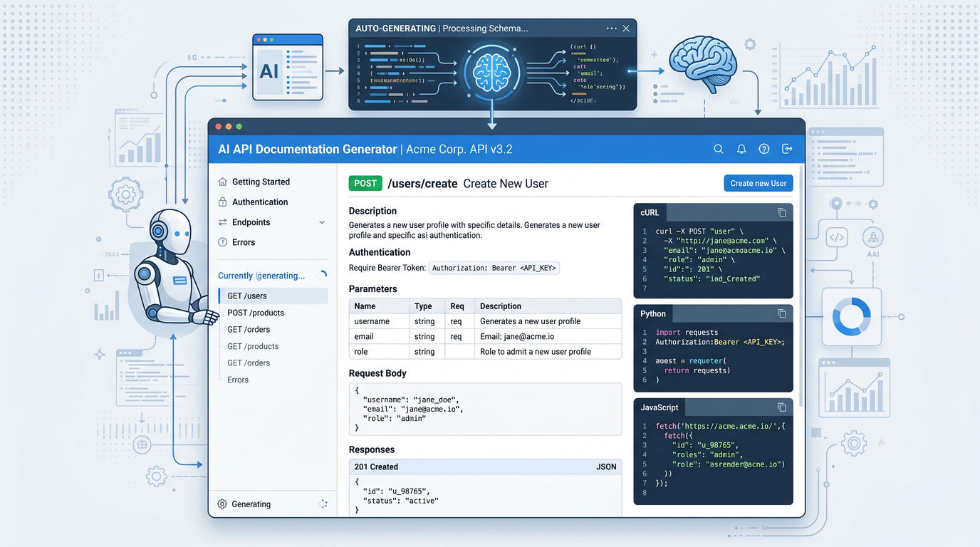Copy the cURL code snippet
The image size is (980, 547).
pos(781,212)
